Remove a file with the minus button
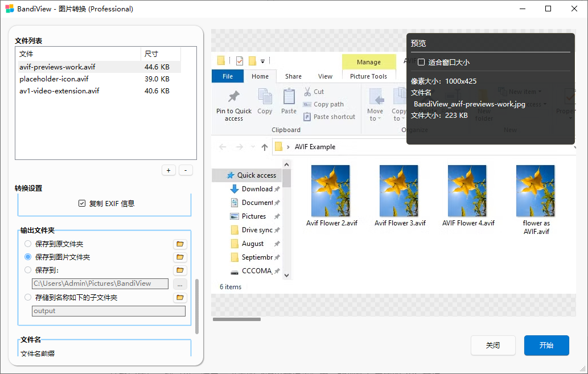The image size is (588, 374). 186,170
